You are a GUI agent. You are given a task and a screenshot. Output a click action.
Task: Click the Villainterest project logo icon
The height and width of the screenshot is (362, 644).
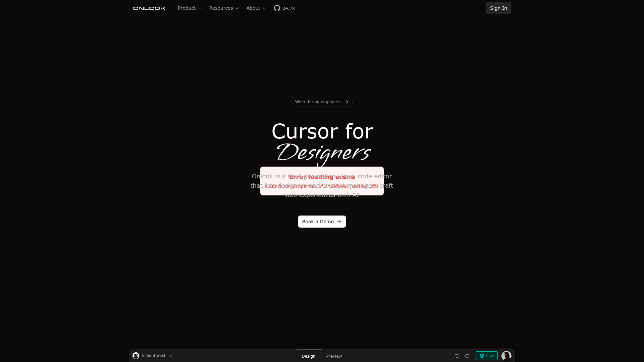click(136, 356)
